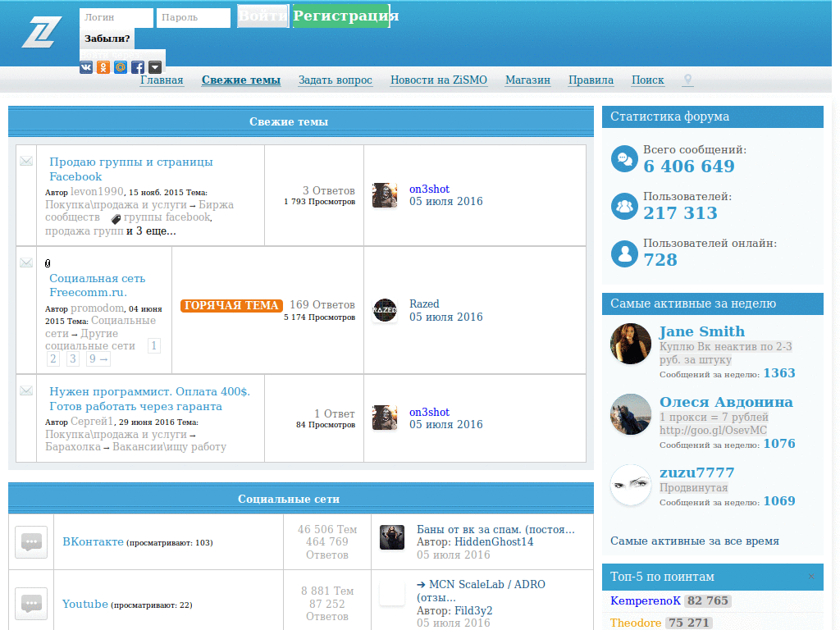This screenshot has height=630, width=840.
Task: Log in via Odnoklassniki icon
Action: pyautogui.click(x=103, y=67)
